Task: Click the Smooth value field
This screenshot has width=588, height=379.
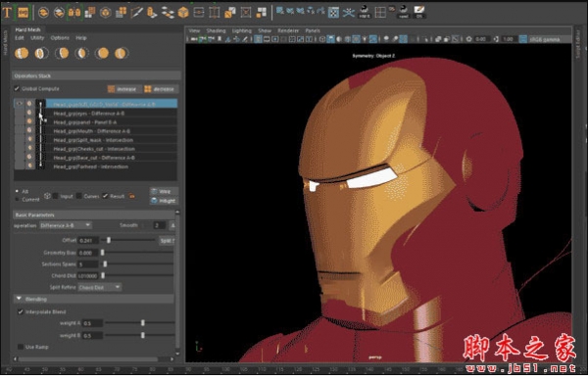Action: pos(160,225)
